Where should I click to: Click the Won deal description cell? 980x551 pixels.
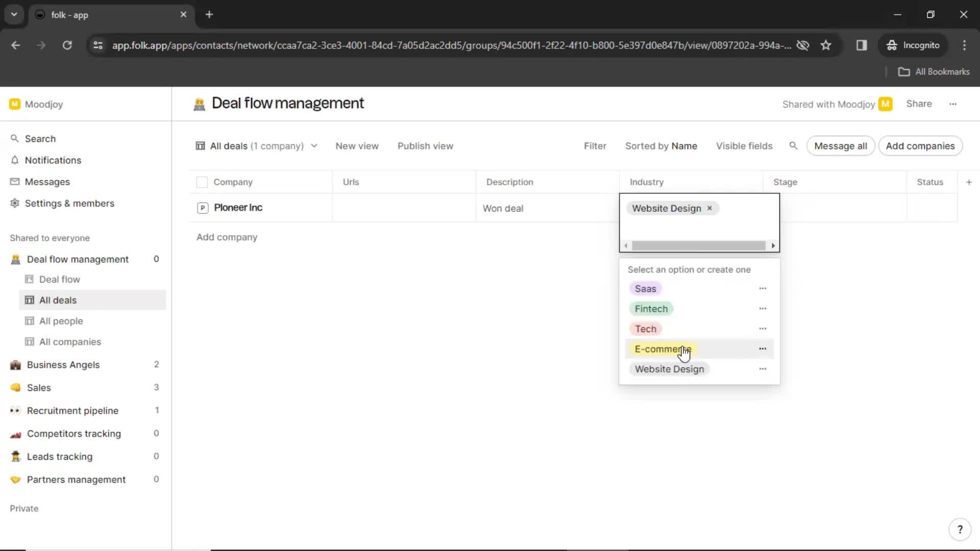[547, 208]
